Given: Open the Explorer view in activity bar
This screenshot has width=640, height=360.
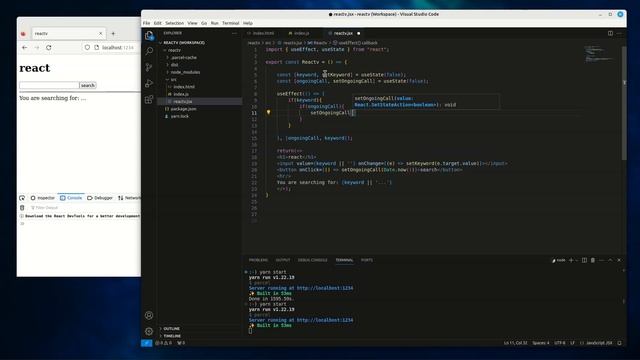Looking at the screenshot, I should [x=149, y=35].
